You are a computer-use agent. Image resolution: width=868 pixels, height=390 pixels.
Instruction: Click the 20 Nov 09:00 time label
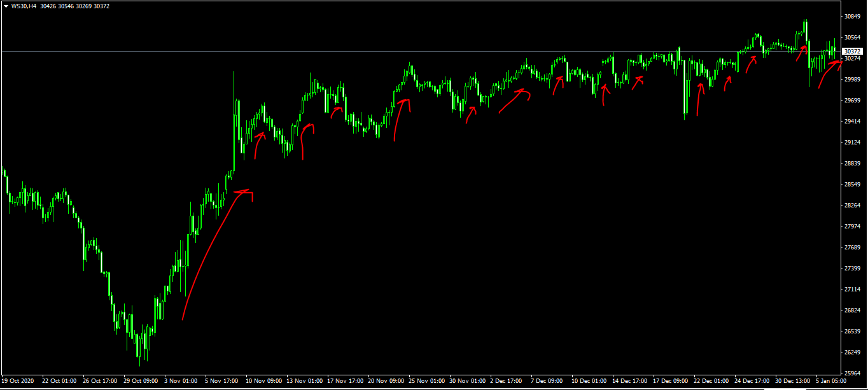[386, 381]
